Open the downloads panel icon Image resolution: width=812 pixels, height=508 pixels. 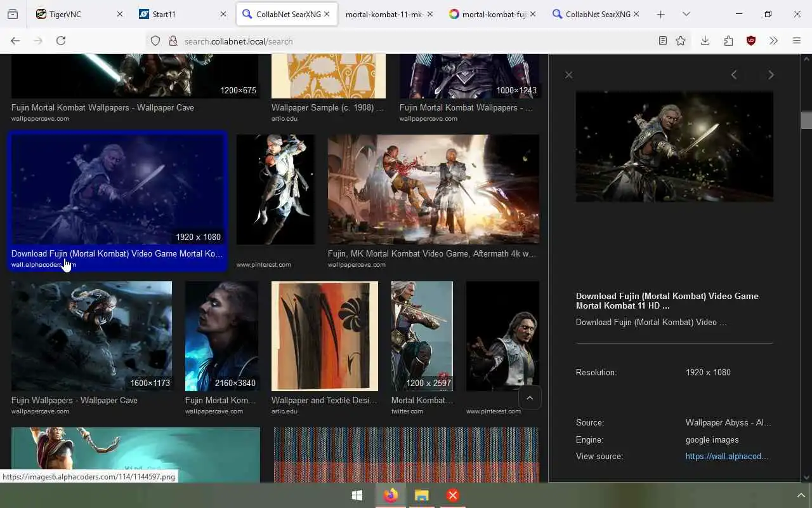pyautogui.click(x=705, y=41)
